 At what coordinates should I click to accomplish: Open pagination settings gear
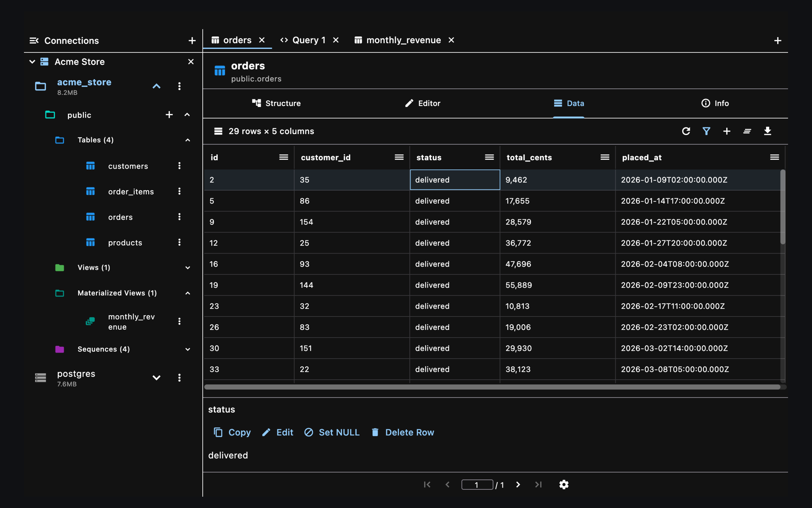[x=564, y=485]
